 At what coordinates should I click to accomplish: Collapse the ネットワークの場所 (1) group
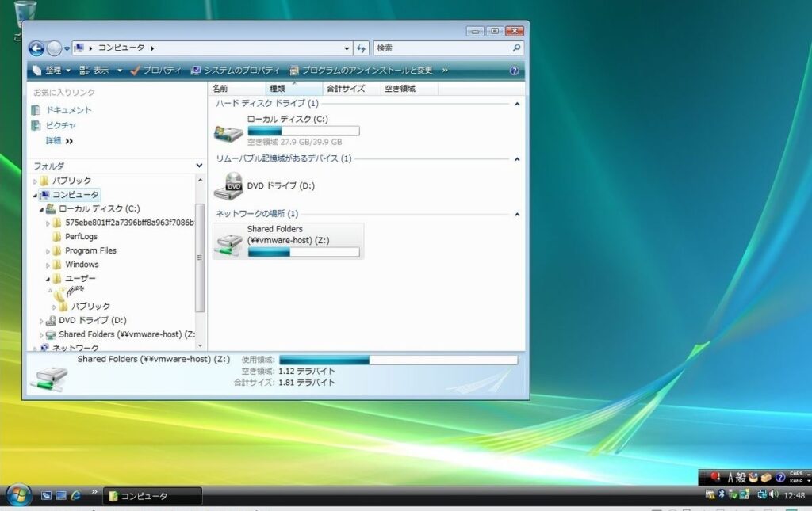[x=517, y=214]
